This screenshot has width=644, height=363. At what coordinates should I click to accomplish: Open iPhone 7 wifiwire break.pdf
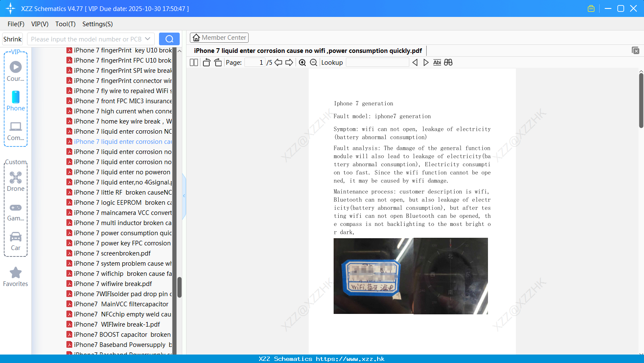[109, 284]
